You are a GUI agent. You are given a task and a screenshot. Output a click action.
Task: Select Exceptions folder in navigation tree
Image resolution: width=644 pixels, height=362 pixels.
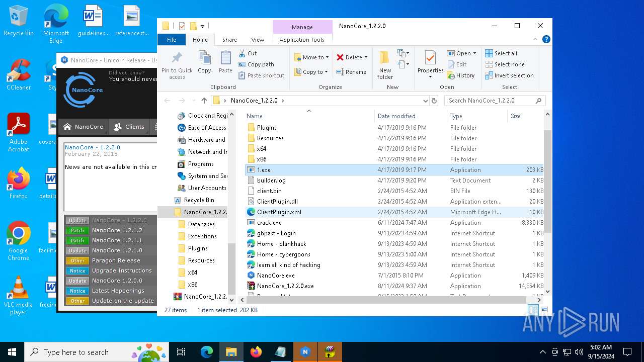202,236
